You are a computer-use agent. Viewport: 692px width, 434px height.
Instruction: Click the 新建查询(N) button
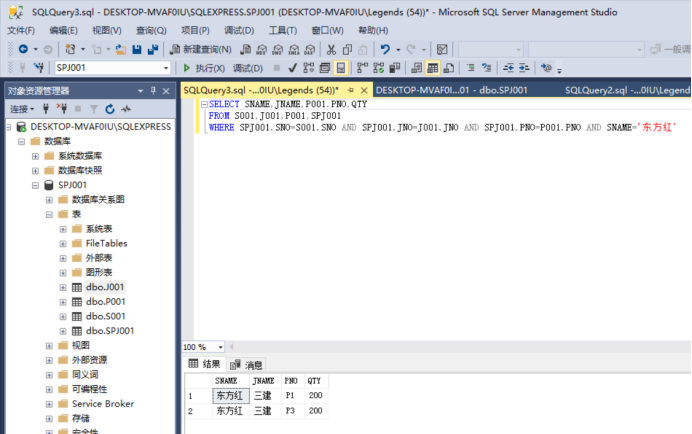201,49
